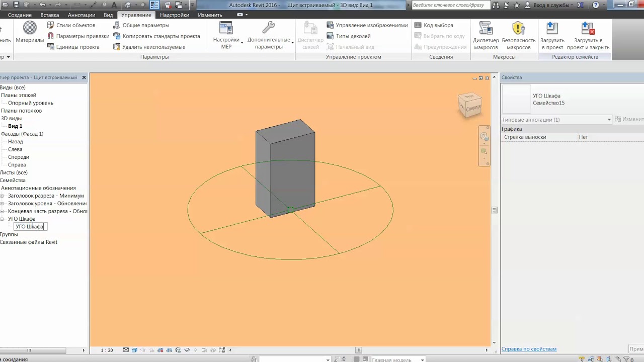Open the Materials (Материалы) tool

30,33
